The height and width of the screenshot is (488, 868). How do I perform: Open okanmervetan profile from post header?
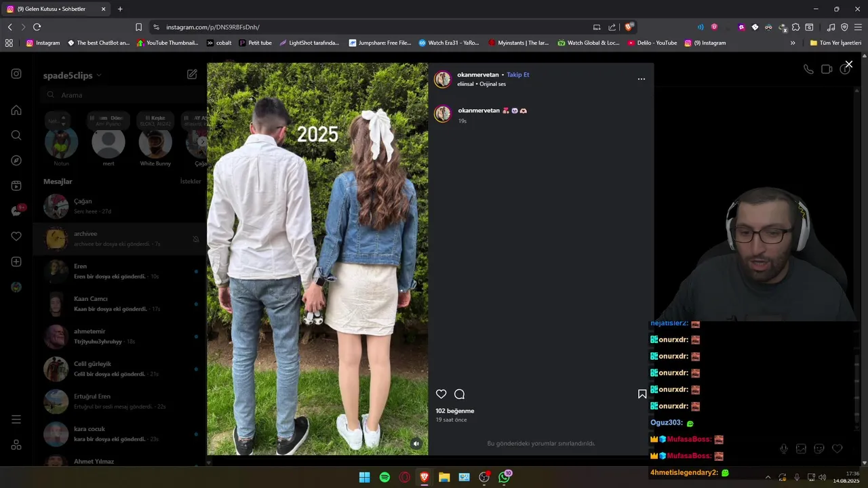click(x=478, y=75)
